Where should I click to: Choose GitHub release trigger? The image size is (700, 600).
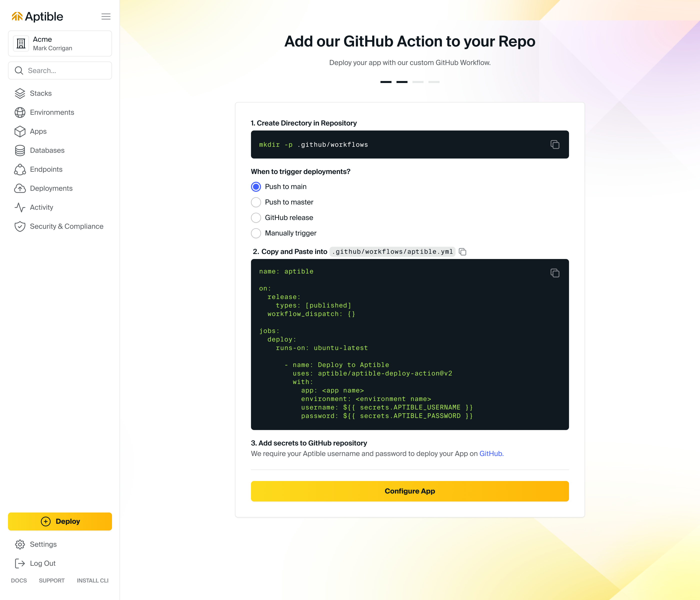click(x=256, y=217)
